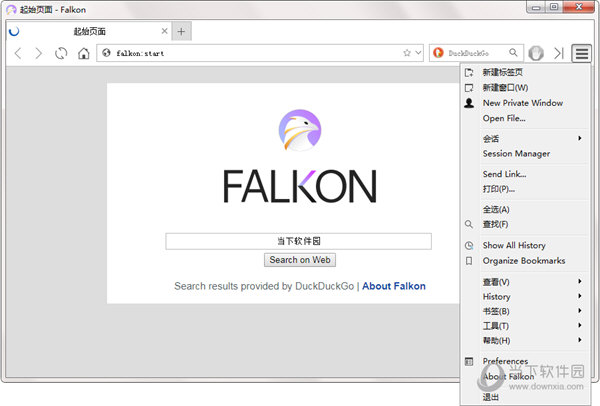This screenshot has height=406, width=600.
Task: Maximize the Falkon window
Action: 554,7
